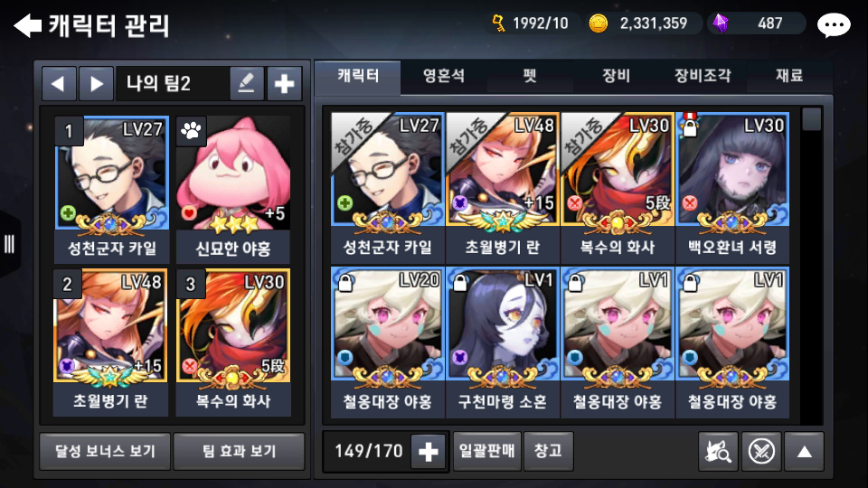Select the 펫 tab
868x488 pixels.
pos(530,76)
